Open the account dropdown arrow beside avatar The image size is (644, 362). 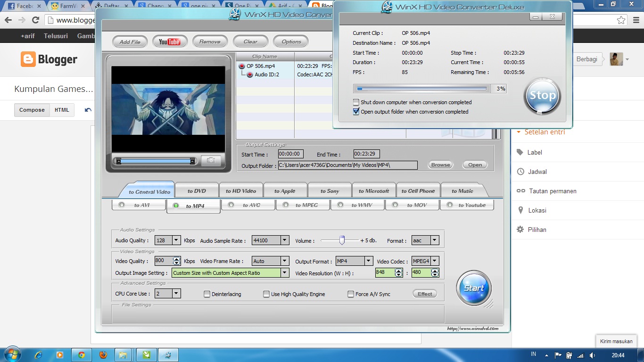point(627,59)
